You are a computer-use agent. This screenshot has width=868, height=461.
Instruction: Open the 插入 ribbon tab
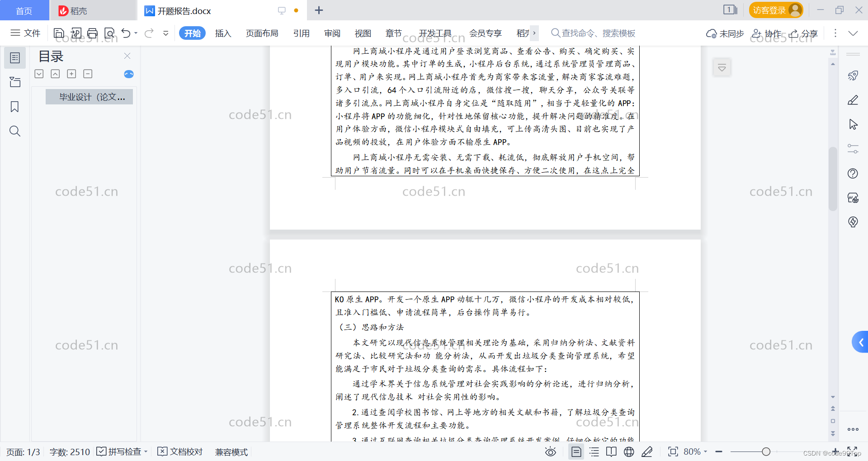pyautogui.click(x=223, y=33)
